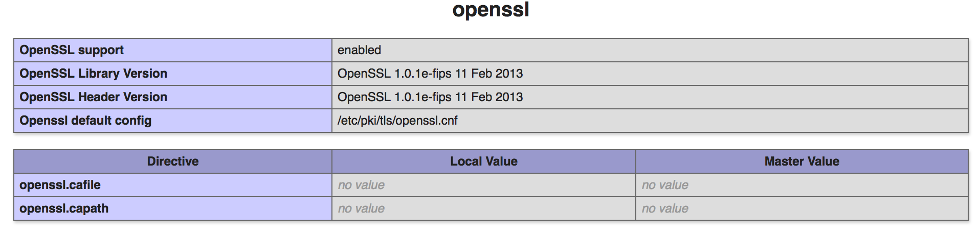Select the OpenSSL Header Version label
The image size is (980, 233).
pos(94,97)
